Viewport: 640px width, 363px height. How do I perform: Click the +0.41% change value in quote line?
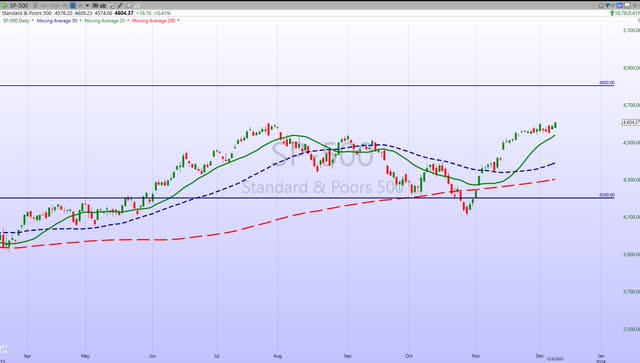click(162, 13)
